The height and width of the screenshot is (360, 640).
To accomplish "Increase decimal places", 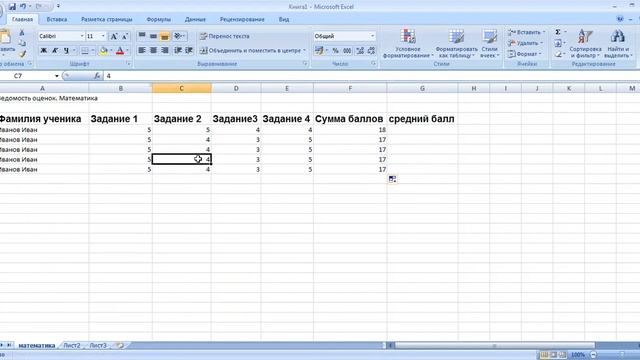I will coord(360,51).
